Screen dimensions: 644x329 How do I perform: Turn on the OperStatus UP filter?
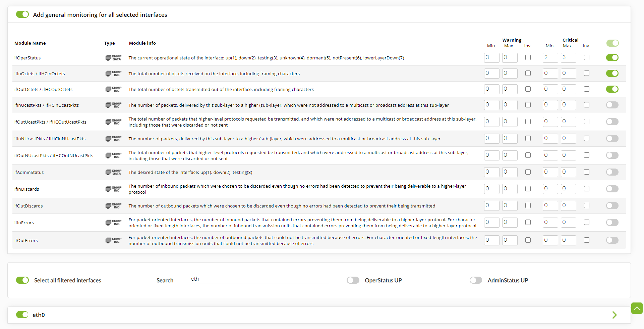click(x=353, y=280)
